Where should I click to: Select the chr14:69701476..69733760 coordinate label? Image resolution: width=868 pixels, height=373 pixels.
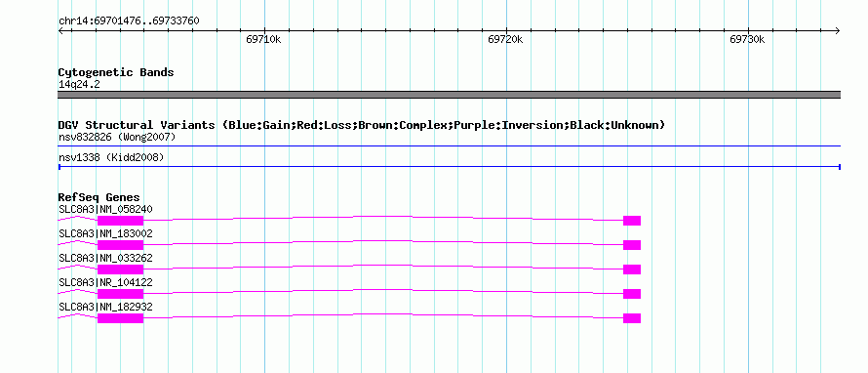[129, 21]
